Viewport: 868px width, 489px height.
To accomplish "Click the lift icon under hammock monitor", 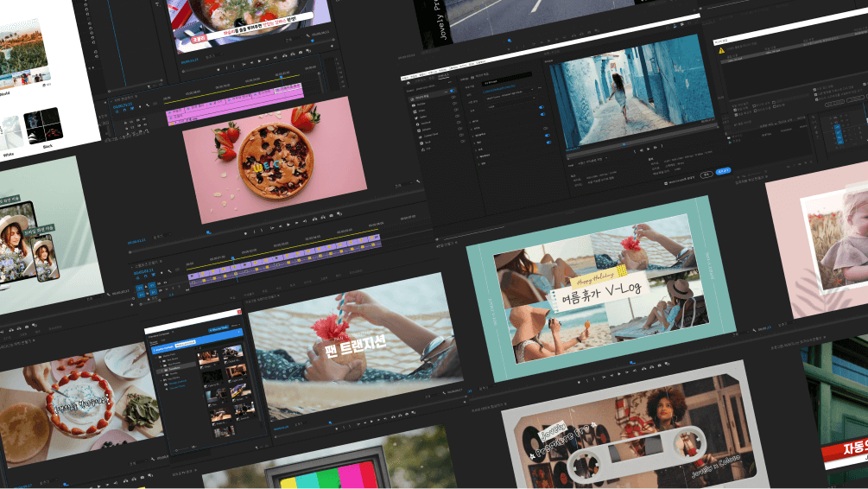I will pos(393,416).
